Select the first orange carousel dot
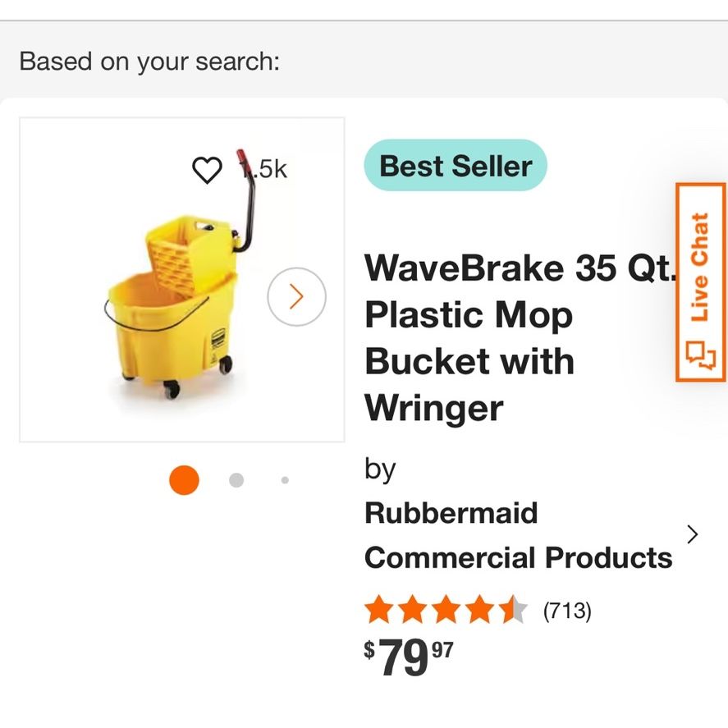The image size is (728, 728). (x=185, y=480)
